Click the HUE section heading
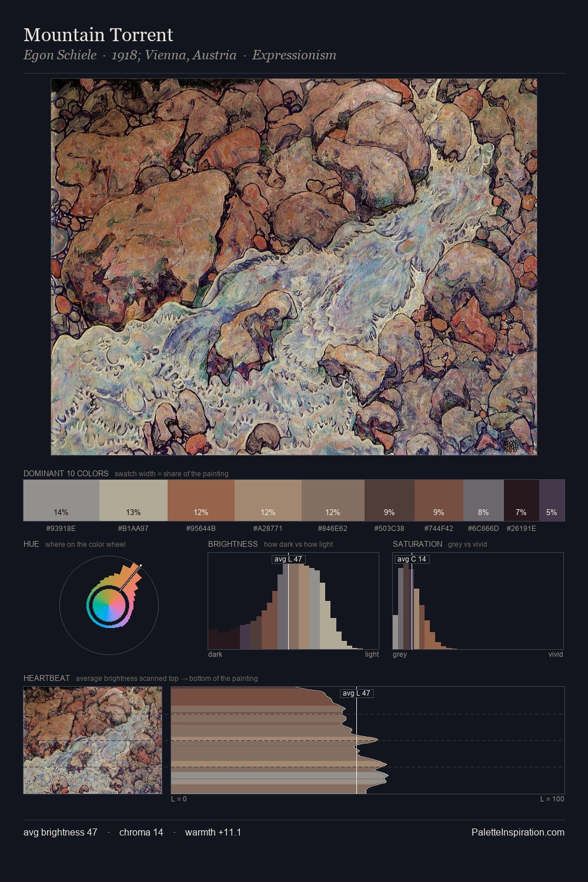 click(31, 544)
